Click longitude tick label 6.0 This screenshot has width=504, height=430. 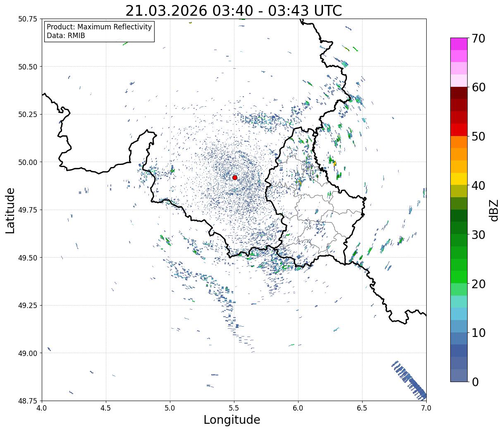pos(298,408)
